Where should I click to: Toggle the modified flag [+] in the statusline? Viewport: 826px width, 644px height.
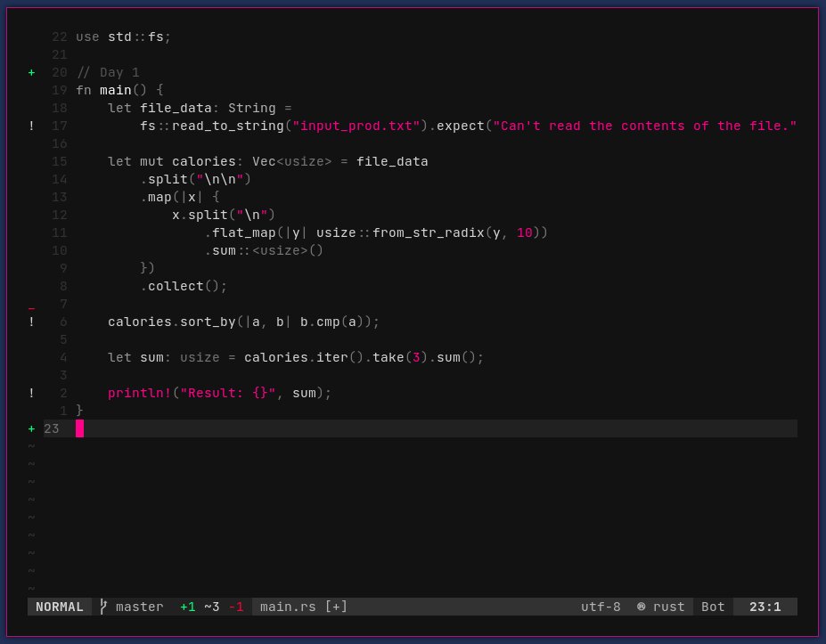pos(334,607)
